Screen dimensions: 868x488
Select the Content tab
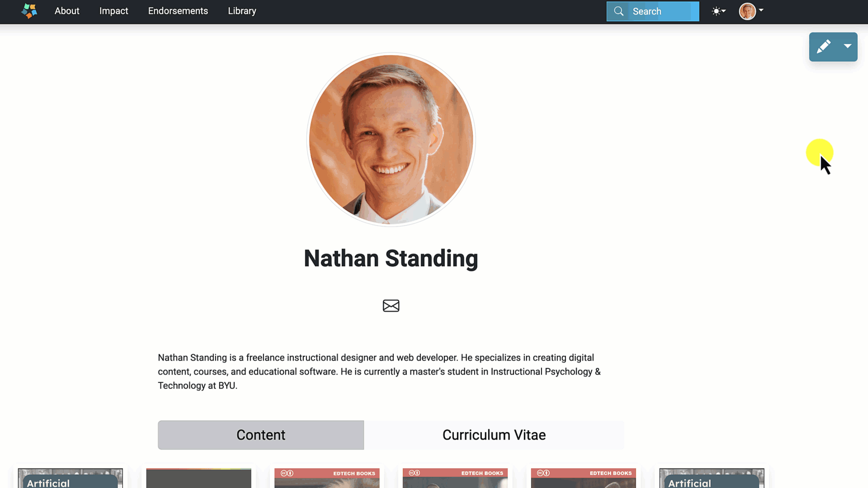click(x=261, y=435)
